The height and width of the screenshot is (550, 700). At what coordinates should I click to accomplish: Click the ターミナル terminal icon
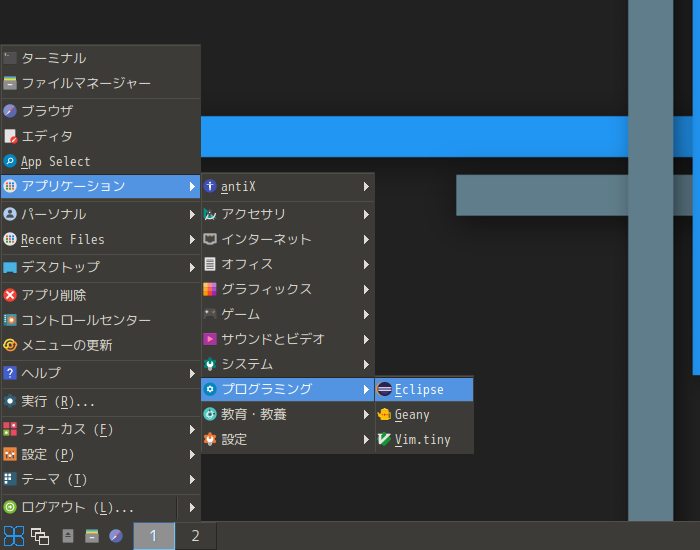[x=10, y=58]
